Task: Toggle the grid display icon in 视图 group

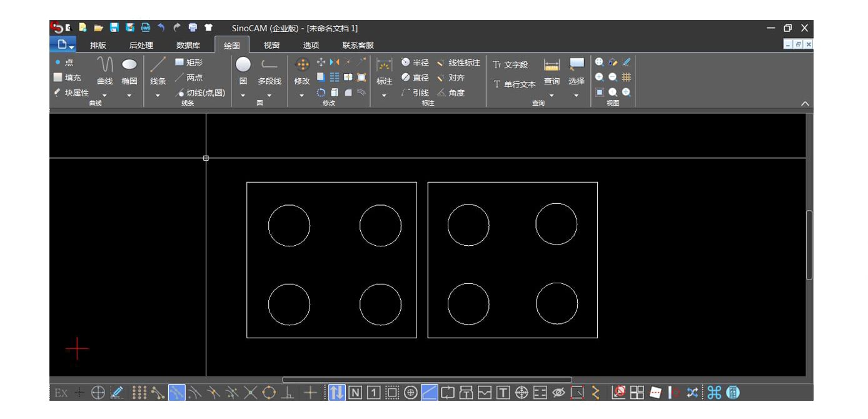Action: 626,77
